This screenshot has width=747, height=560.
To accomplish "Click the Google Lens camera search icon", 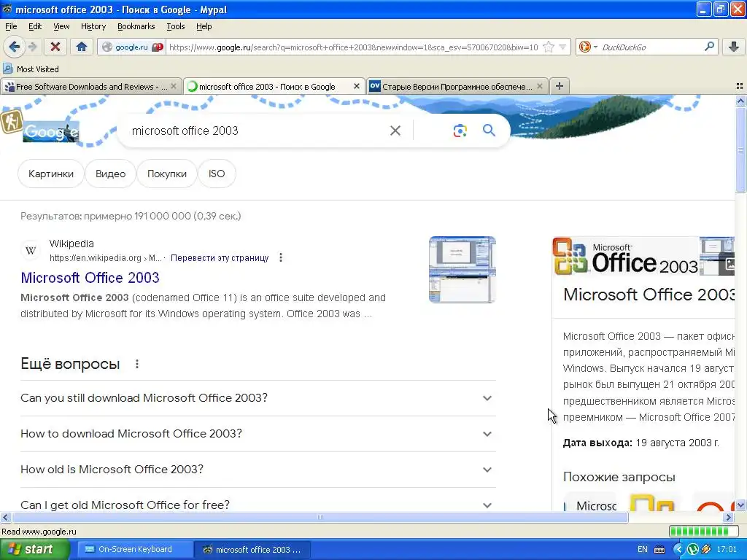I will [460, 131].
